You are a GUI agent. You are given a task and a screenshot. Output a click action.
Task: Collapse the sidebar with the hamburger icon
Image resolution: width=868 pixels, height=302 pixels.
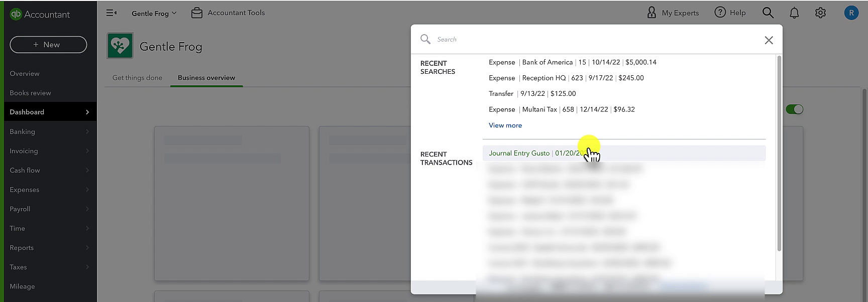tap(112, 13)
